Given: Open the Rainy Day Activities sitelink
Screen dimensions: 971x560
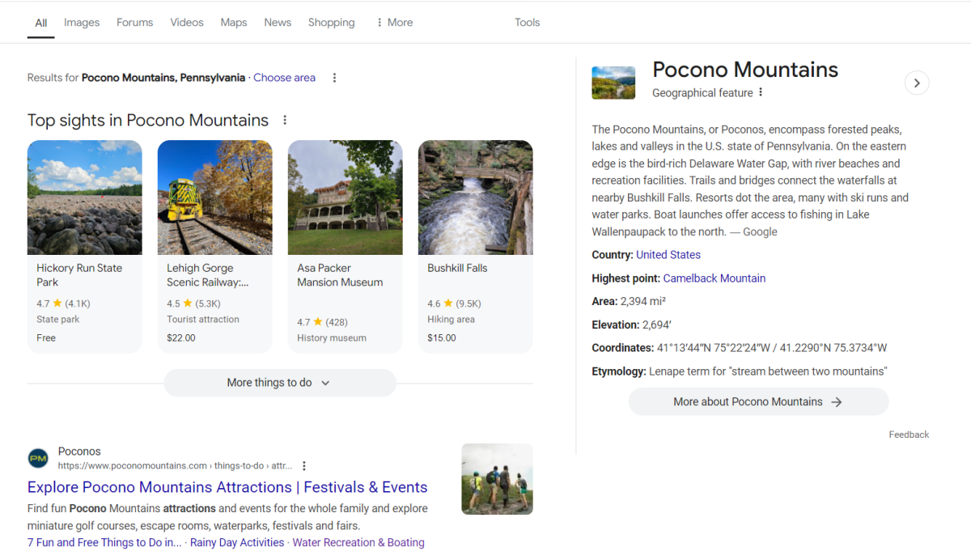Looking at the screenshot, I should click(237, 543).
